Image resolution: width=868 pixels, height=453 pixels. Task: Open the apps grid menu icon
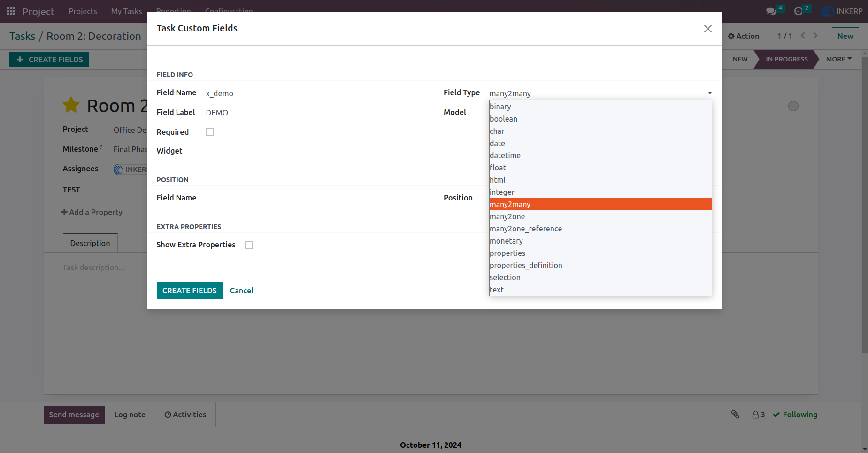(x=11, y=11)
